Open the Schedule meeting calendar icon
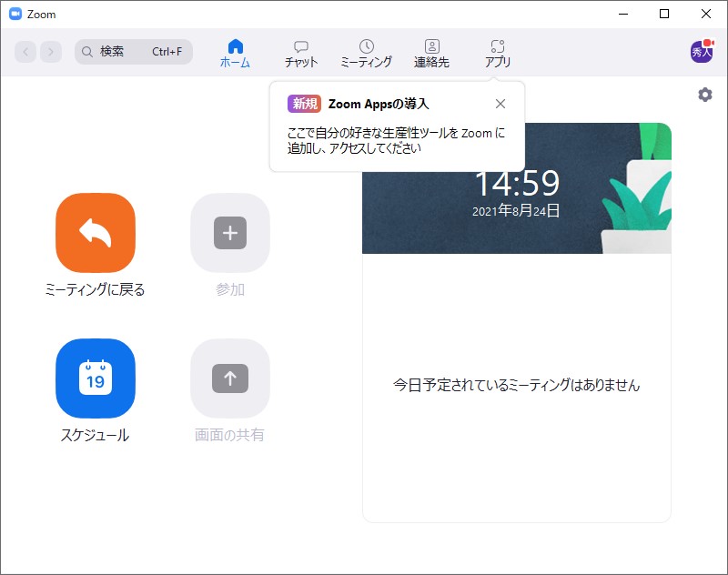The width and height of the screenshot is (728, 575). [95, 378]
